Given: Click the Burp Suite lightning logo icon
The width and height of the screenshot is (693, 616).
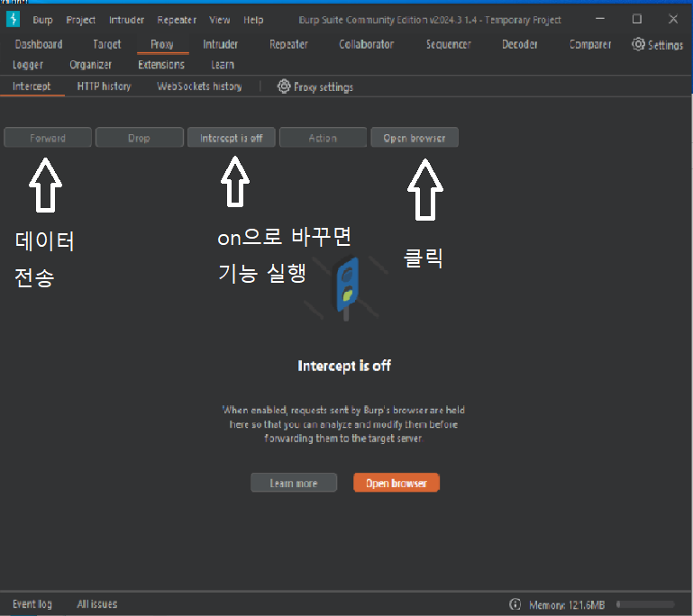Looking at the screenshot, I should 14,20.
